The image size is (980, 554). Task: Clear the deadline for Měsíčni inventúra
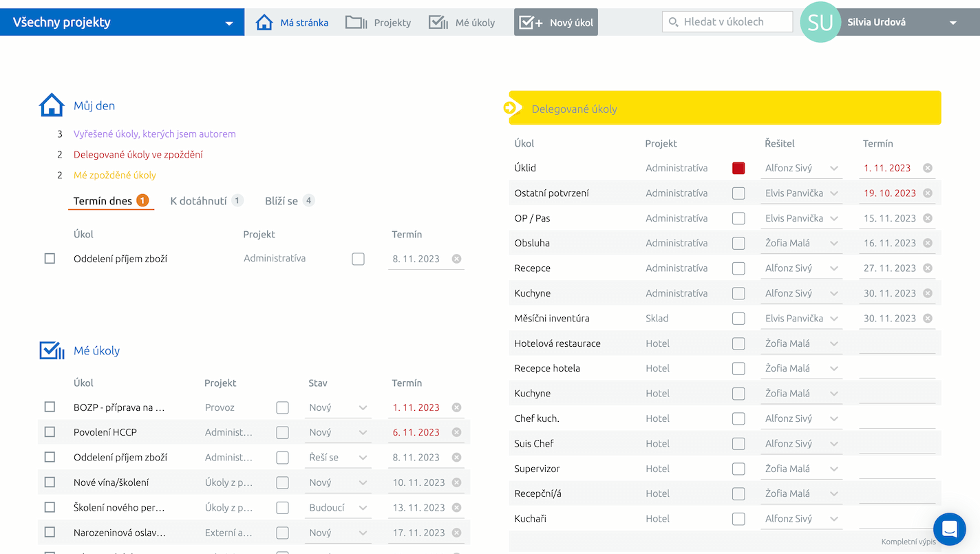tap(928, 319)
